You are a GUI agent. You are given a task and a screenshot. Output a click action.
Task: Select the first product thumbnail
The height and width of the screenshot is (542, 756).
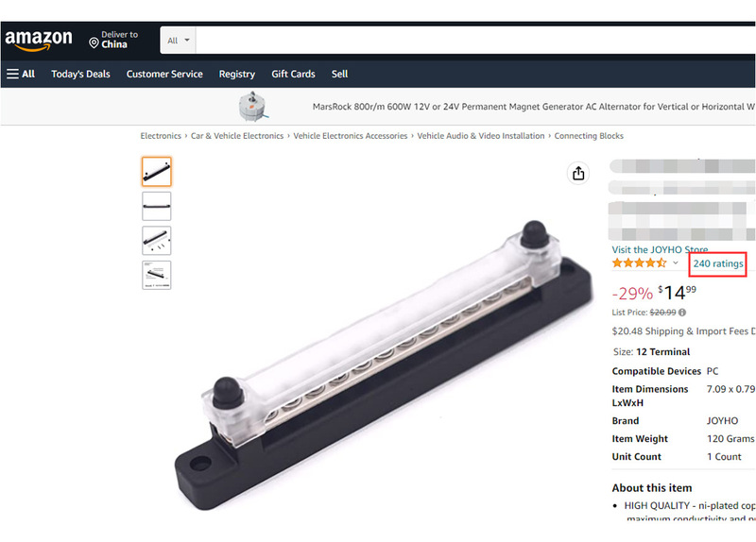pyautogui.click(x=156, y=172)
